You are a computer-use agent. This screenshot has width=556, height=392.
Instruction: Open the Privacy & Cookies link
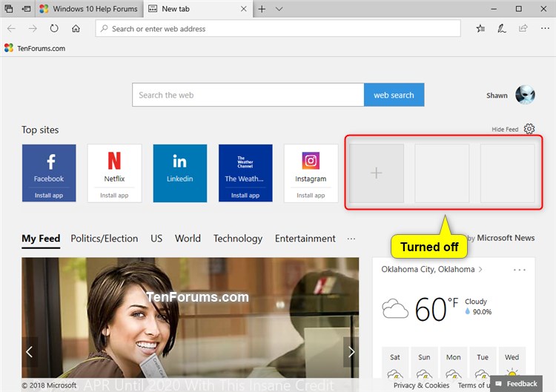421,385
